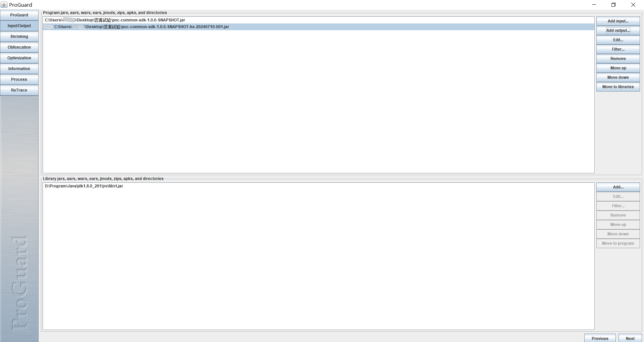Click the Add input... button

click(x=618, y=21)
